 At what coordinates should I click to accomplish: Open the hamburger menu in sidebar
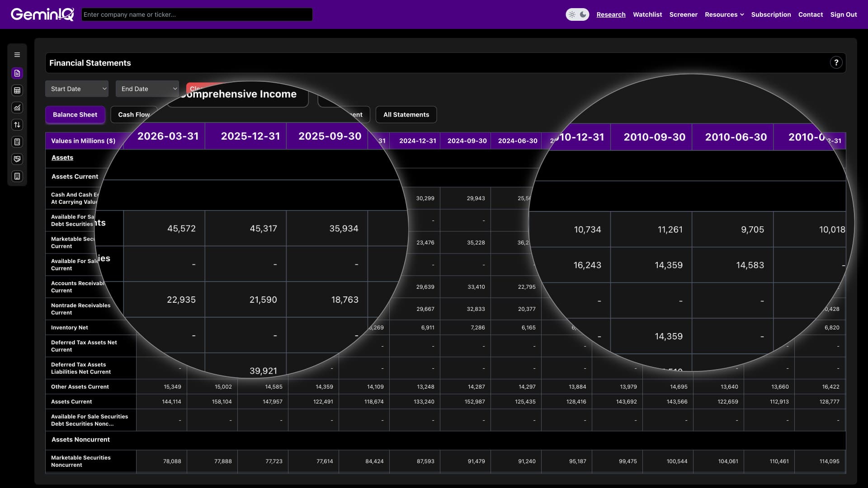(x=17, y=55)
